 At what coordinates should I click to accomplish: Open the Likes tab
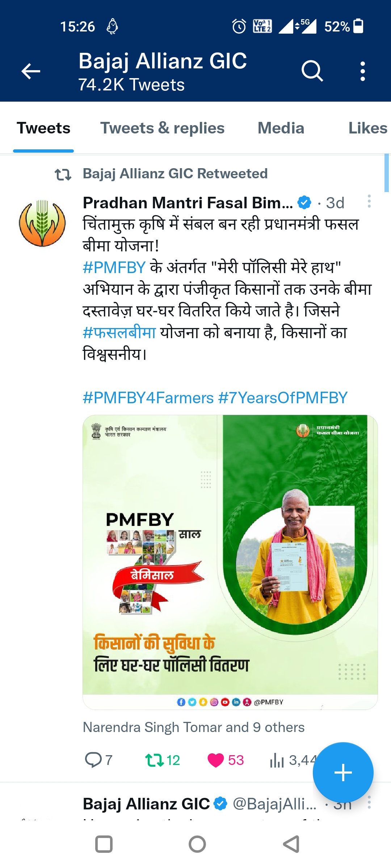tap(368, 128)
